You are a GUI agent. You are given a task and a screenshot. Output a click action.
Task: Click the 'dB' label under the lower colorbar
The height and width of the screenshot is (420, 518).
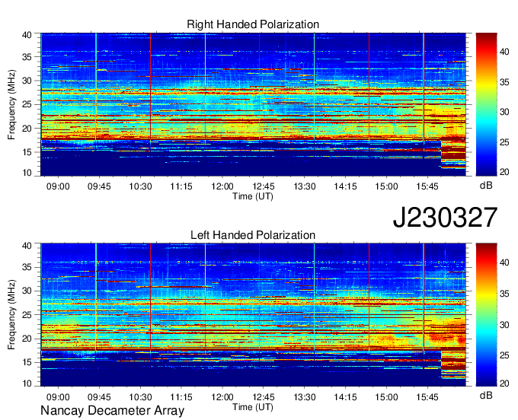click(x=486, y=395)
